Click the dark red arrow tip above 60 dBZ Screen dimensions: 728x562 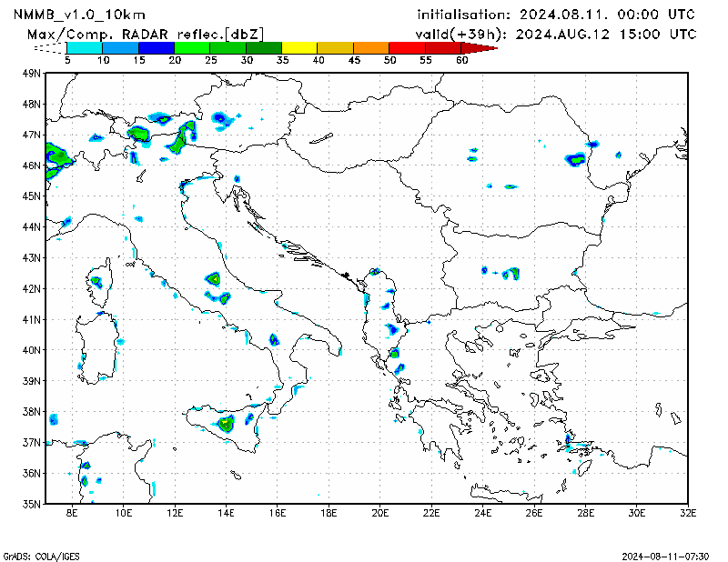point(485,46)
